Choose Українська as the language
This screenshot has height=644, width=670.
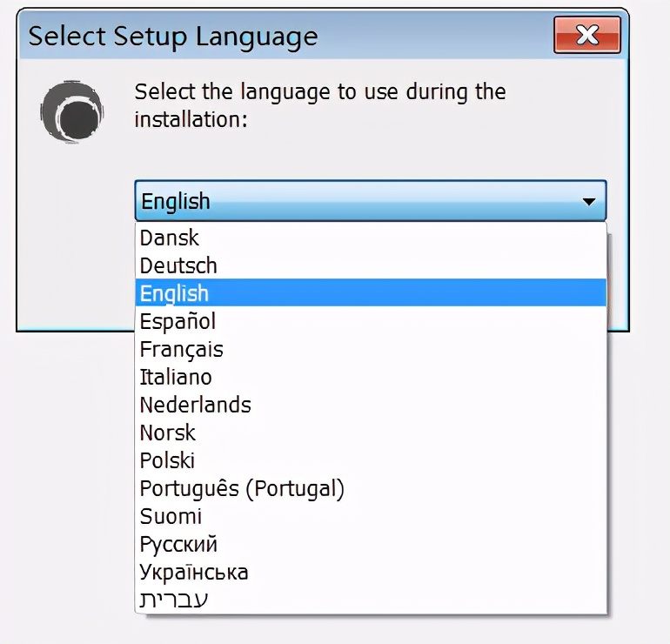pyautogui.click(x=195, y=572)
